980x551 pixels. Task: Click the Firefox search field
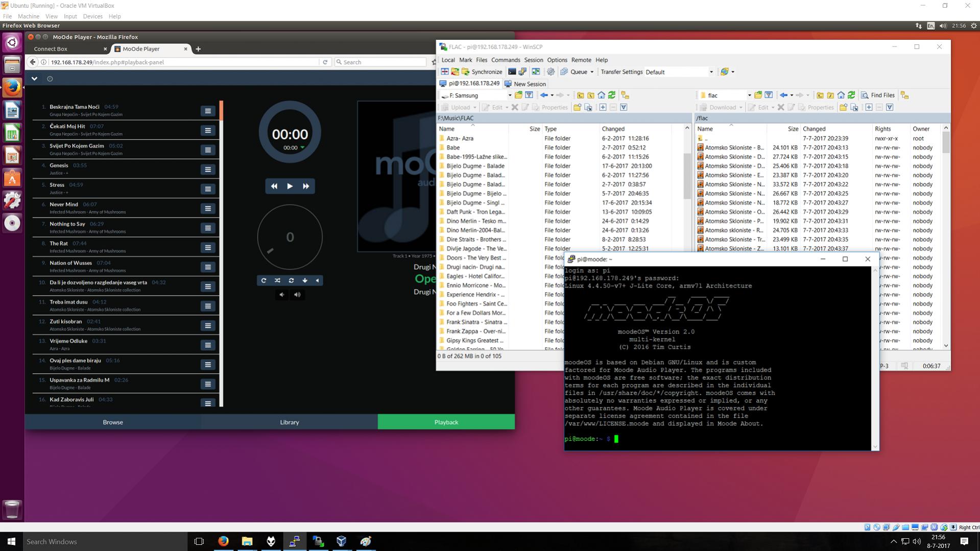click(380, 62)
